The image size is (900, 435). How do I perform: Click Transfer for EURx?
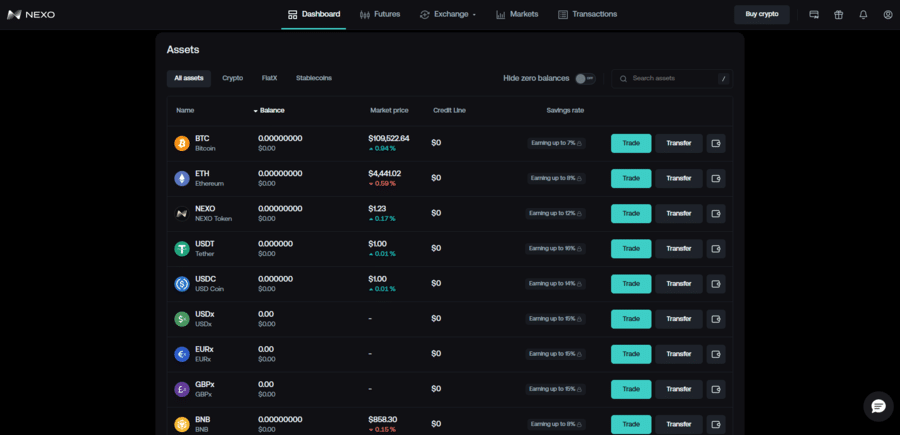679,354
